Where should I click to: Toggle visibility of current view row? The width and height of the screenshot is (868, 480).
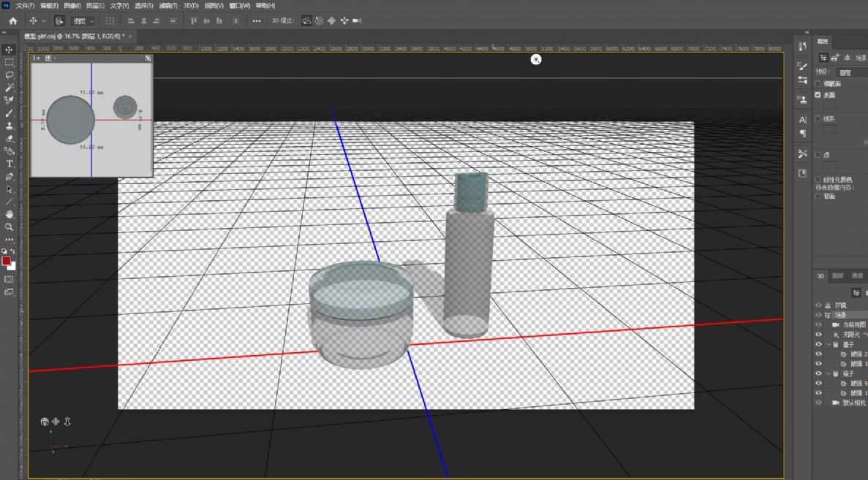click(x=819, y=324)
